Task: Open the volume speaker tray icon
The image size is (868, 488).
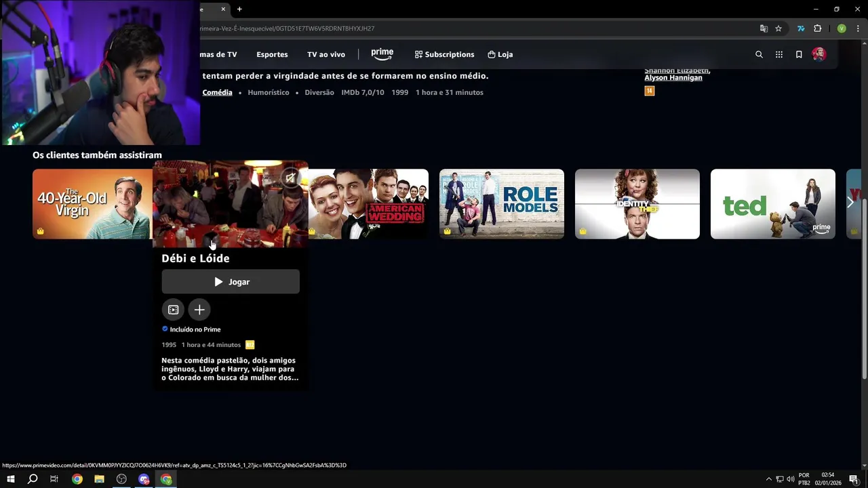Action: [x=790, y=479]
